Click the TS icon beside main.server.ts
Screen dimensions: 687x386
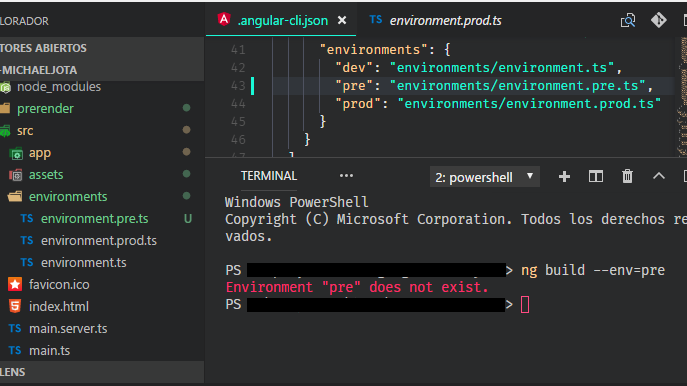click(x=15, y=328)
